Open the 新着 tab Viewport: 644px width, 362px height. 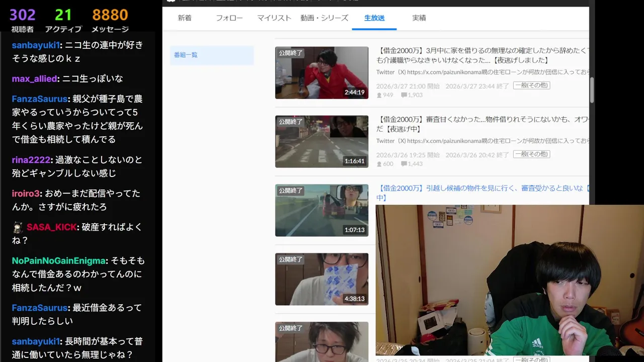(185, 18)
